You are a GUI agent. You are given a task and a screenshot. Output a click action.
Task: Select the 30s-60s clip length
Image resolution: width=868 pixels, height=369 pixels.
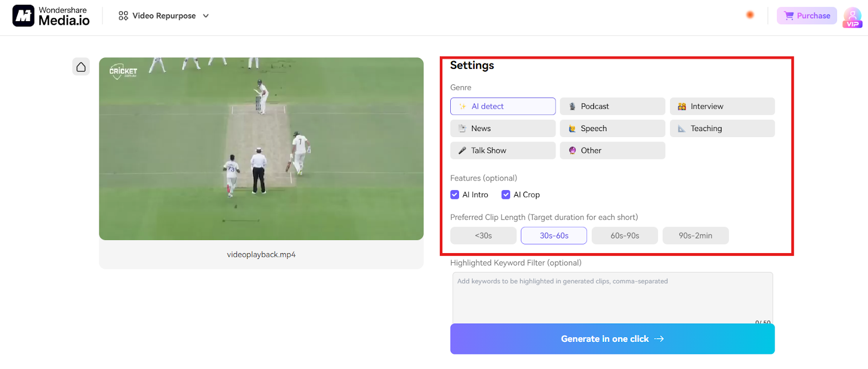click(x=553, y=236)
